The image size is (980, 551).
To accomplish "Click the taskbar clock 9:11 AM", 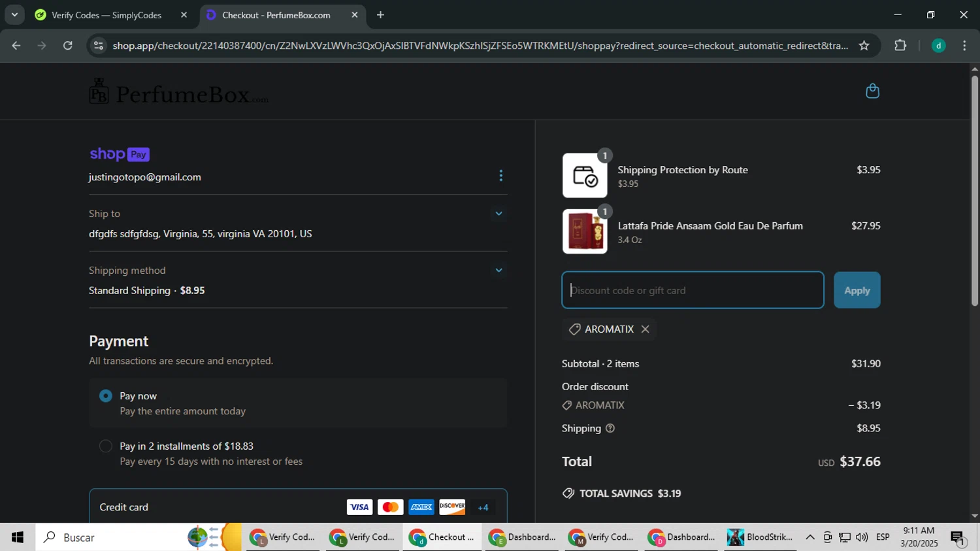I will [x=919, y=531].
